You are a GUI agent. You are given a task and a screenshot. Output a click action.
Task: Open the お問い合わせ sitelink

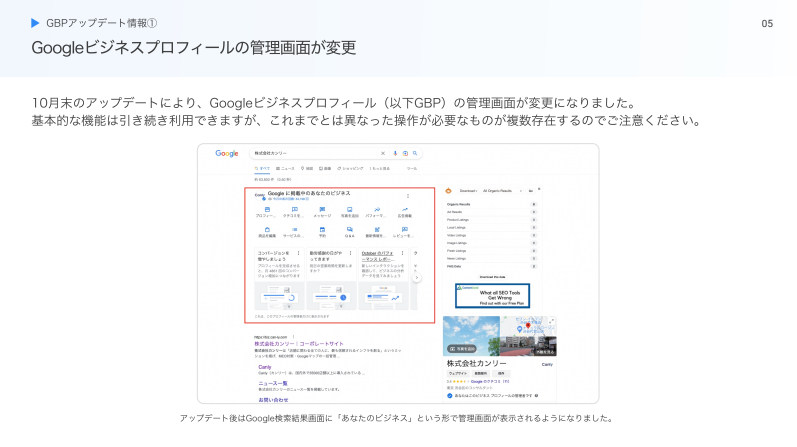(x=273, y=400)
